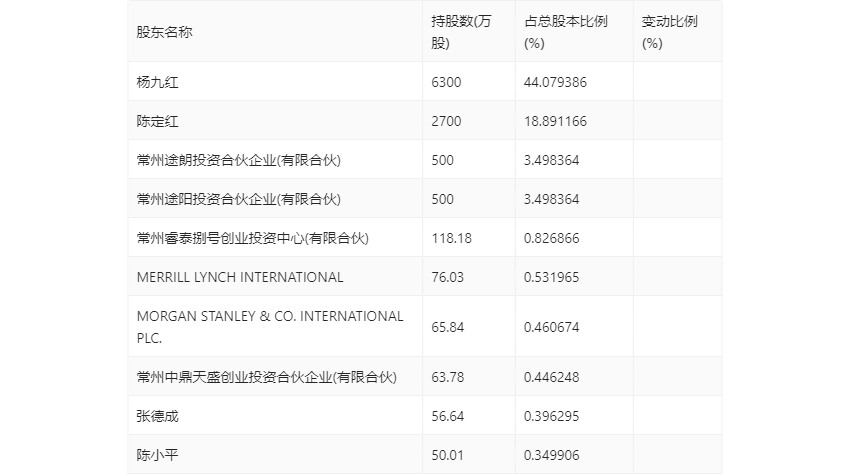Select the percentage 18.891166

tap(555, 121)
